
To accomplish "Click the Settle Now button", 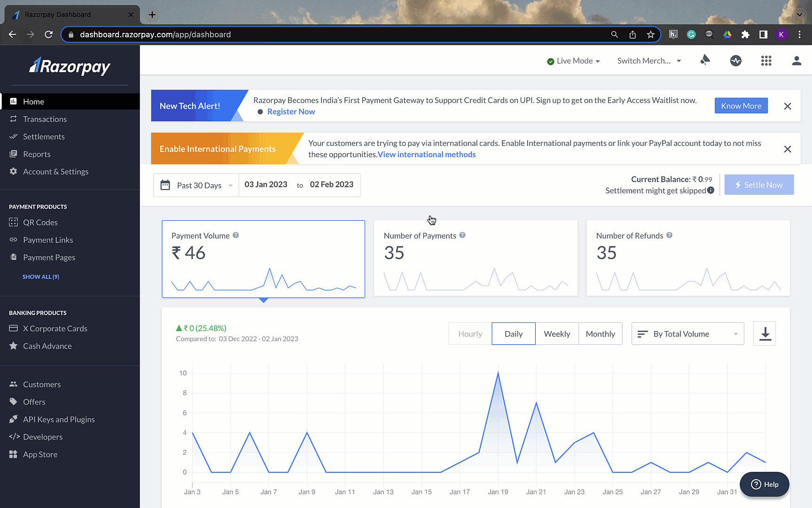I will coord(759,185).
